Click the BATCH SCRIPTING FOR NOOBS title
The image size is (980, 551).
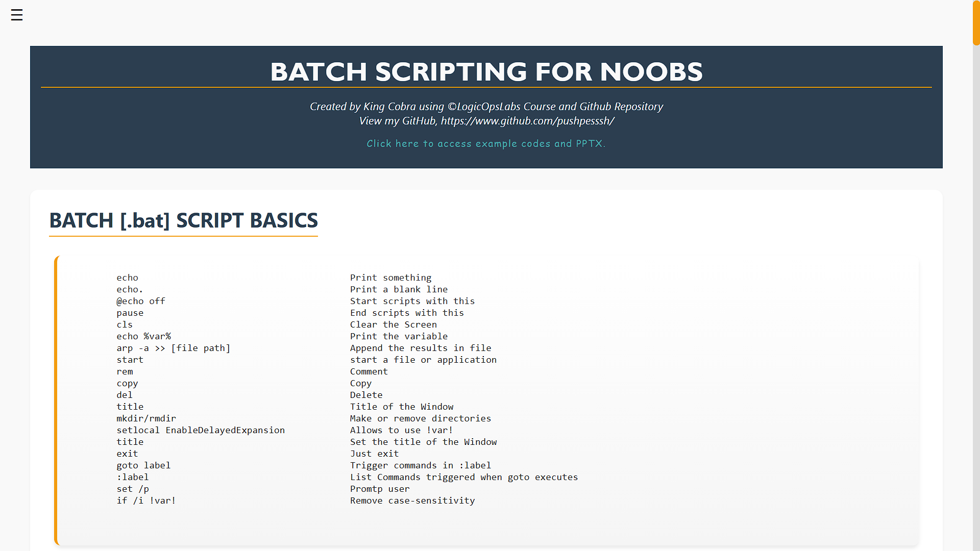pyautogui.click(x=486, y=71)
